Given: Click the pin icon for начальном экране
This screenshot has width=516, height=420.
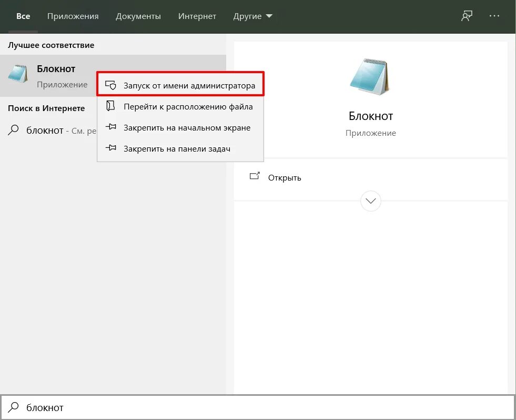Looking at the screenshot, I should click(110, 127).
